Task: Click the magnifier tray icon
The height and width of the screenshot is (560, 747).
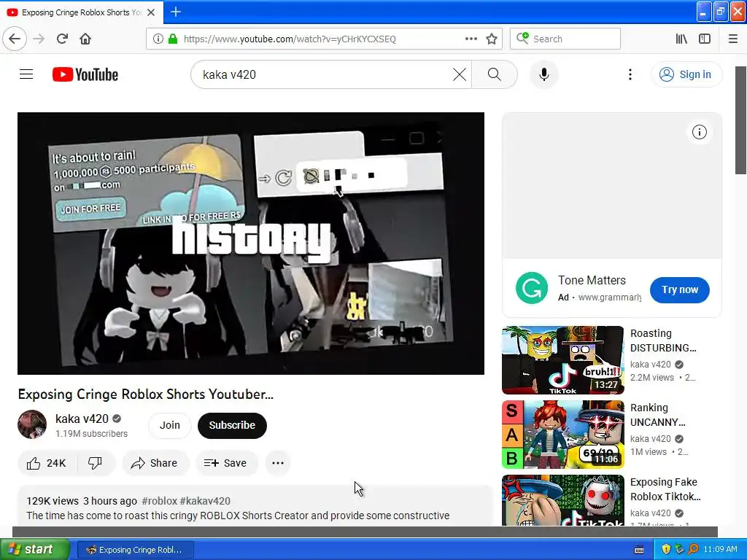Action: point(693,550)
